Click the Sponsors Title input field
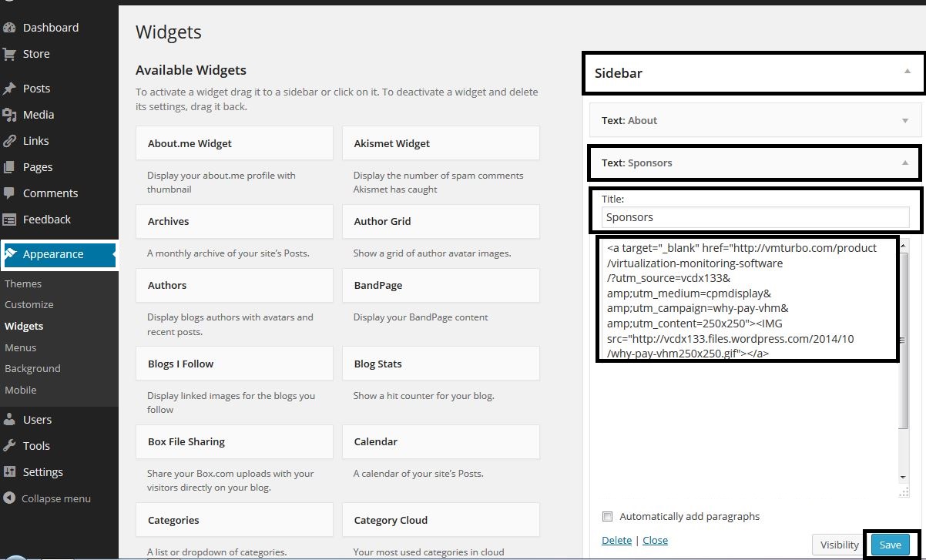This screenshot has height=560, width=926. click(755, 217)
